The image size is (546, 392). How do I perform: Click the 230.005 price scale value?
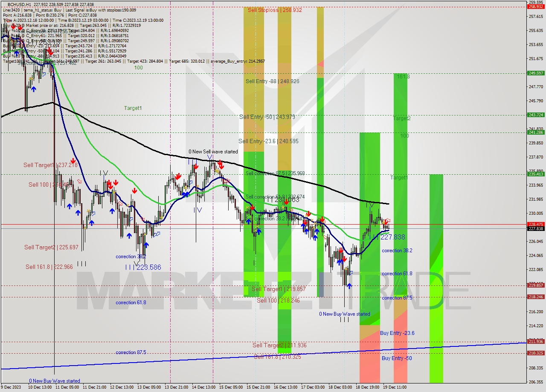click(x=536, y=213)
